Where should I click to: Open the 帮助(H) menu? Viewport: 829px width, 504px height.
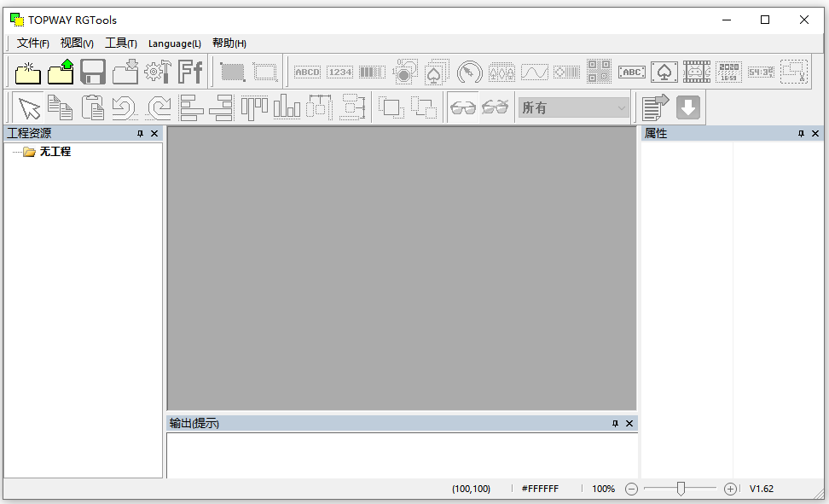pyautogui.click(x=229, y=43)
